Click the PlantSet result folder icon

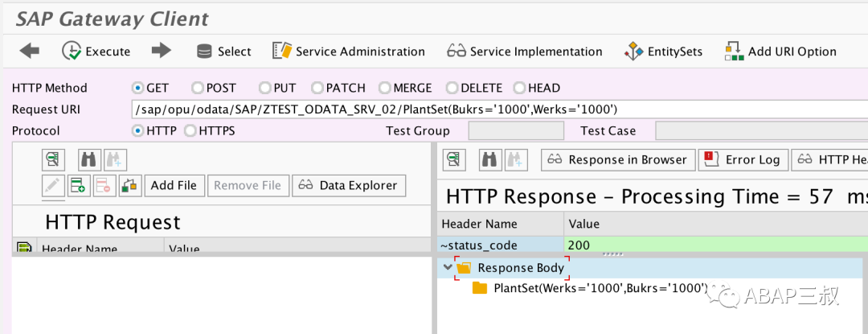click(479, 288)
